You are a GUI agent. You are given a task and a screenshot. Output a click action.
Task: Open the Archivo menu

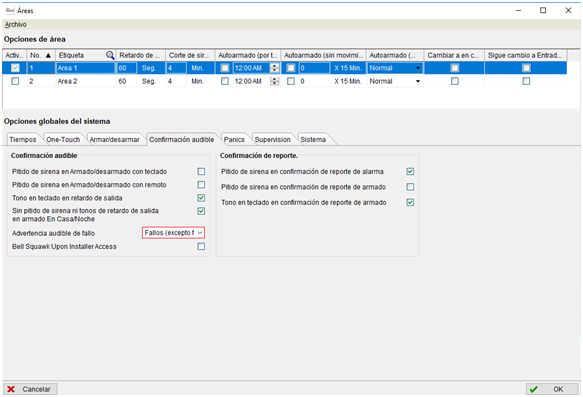[16, 25]
